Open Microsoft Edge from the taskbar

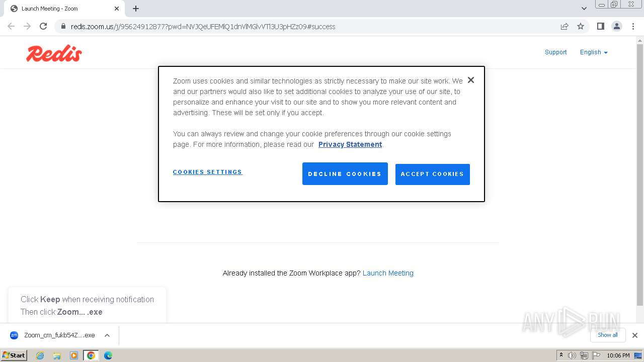pos(108,355)
